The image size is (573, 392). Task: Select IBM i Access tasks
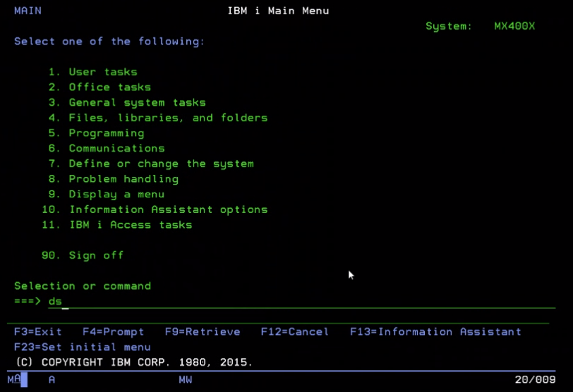[x=117, y=225]
